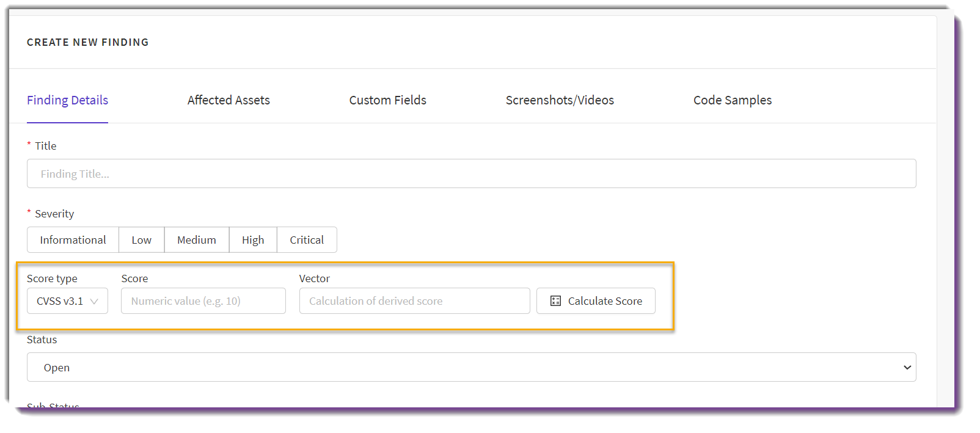This screenshot has width=980, height=433.
Task: Go to Screenshots/Videos tab
Action: point(560,100)
